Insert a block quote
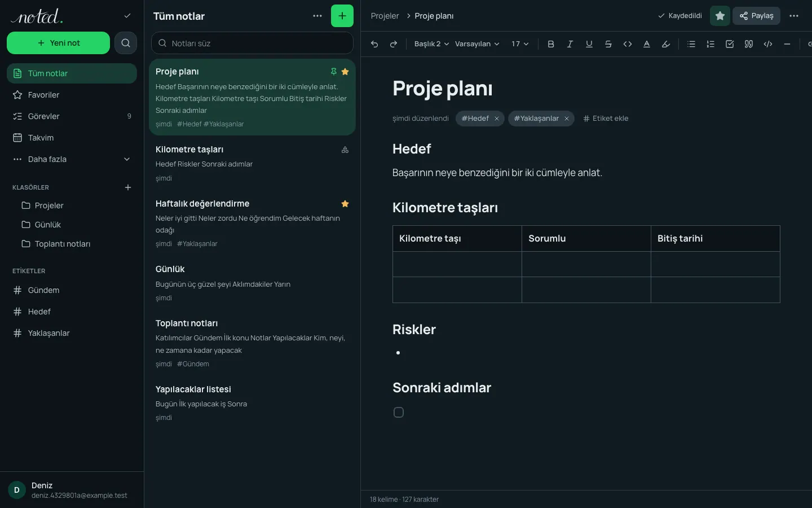 pyautogui.click(x=749, y=44)
